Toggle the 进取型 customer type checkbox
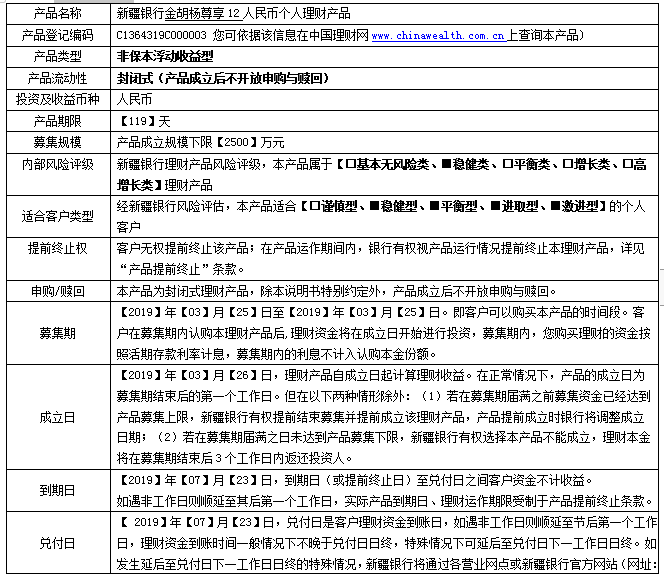 [x=495, y=206]
